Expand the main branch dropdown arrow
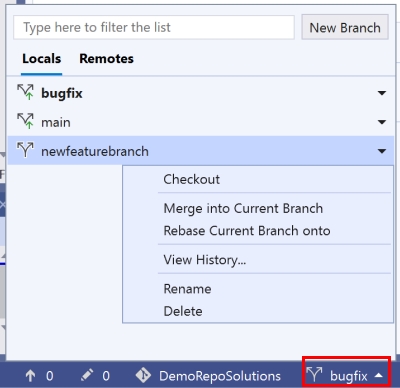This screenshot has width=400, height=388. pos(382,122)
